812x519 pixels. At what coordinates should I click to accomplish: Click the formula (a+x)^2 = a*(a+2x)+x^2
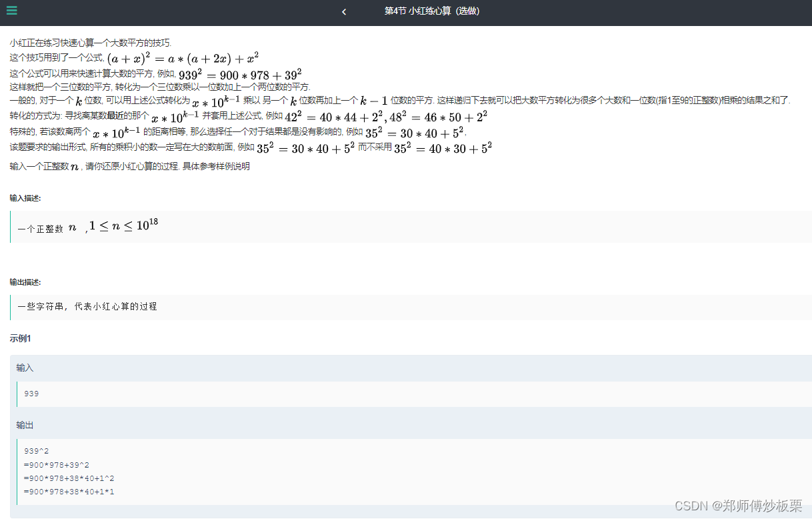pyautogui.click(x=183, y=58)
